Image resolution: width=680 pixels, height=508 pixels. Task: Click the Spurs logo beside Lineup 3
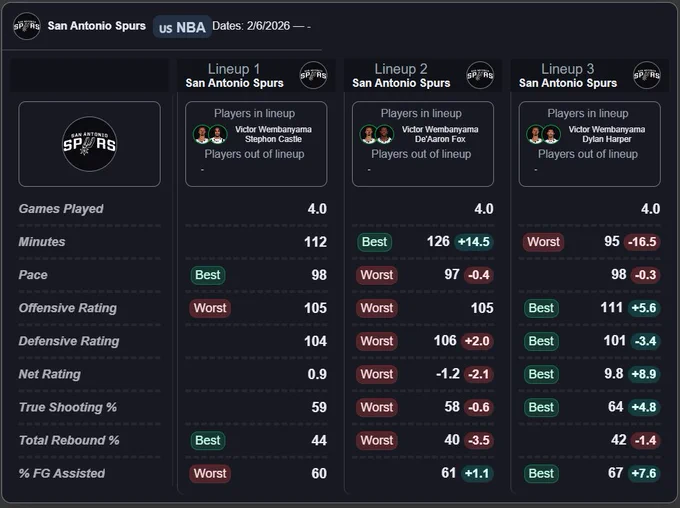(x=647, y=75)
